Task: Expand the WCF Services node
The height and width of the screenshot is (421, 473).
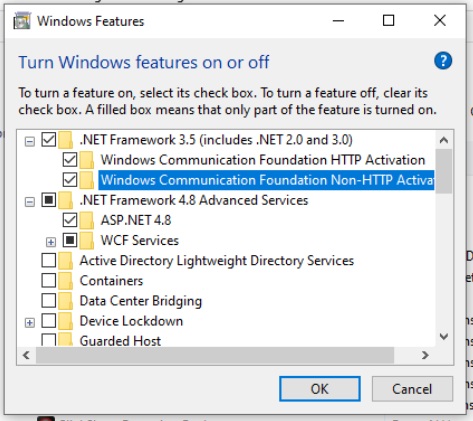Action: coord(51,242)
